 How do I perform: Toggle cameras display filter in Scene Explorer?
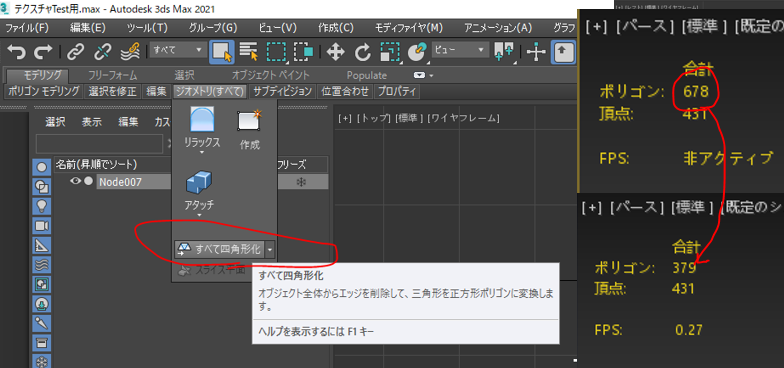click(42, 226)
